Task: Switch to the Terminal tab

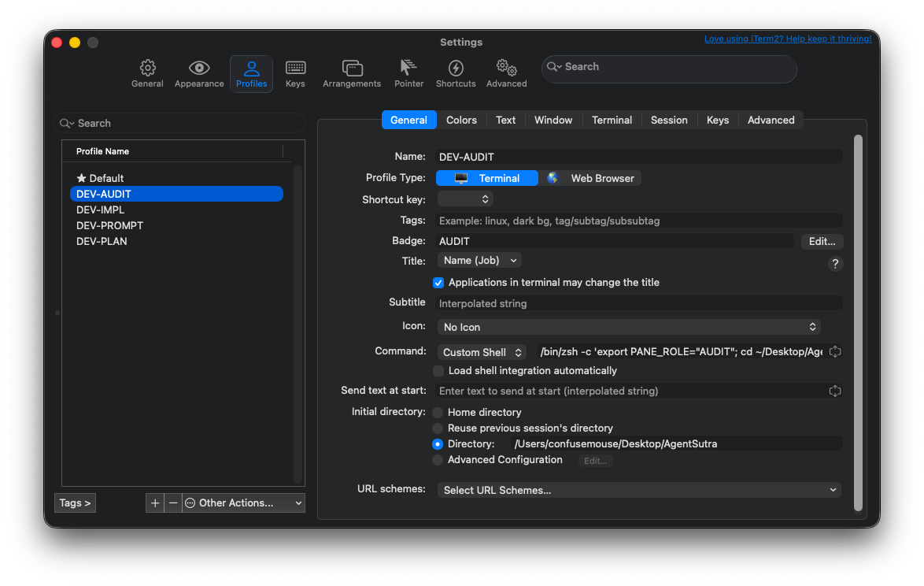Action: coord(612,120)
